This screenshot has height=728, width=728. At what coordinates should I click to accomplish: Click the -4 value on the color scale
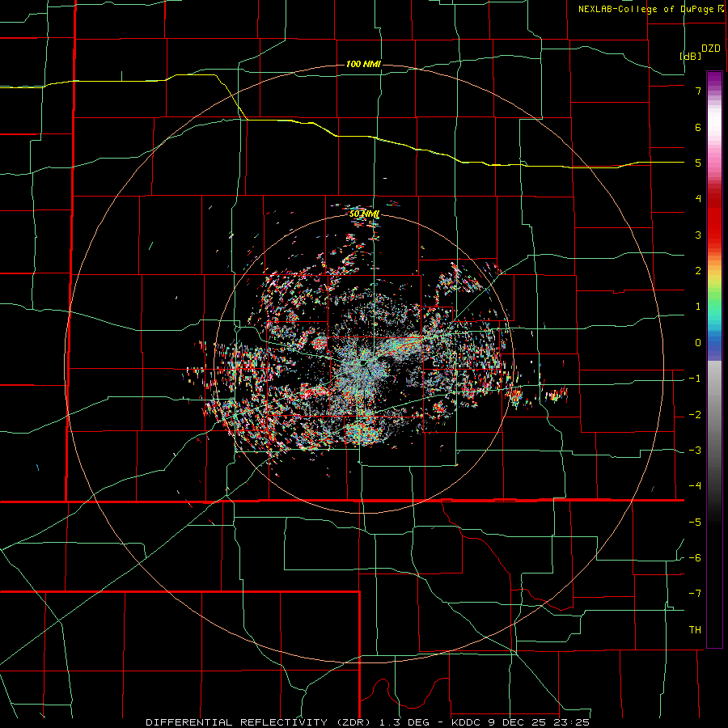[695, 486]
